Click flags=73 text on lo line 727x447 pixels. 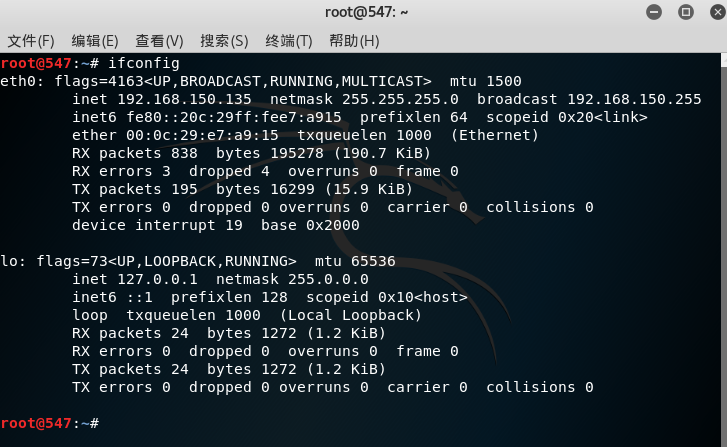point(72,262)
